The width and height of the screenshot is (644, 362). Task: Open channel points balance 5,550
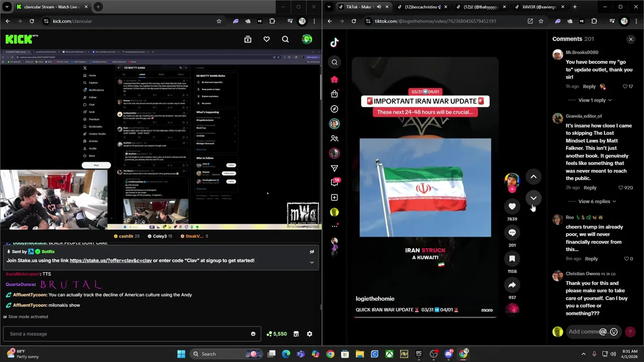pyautogui.click(x=277, y=334)
